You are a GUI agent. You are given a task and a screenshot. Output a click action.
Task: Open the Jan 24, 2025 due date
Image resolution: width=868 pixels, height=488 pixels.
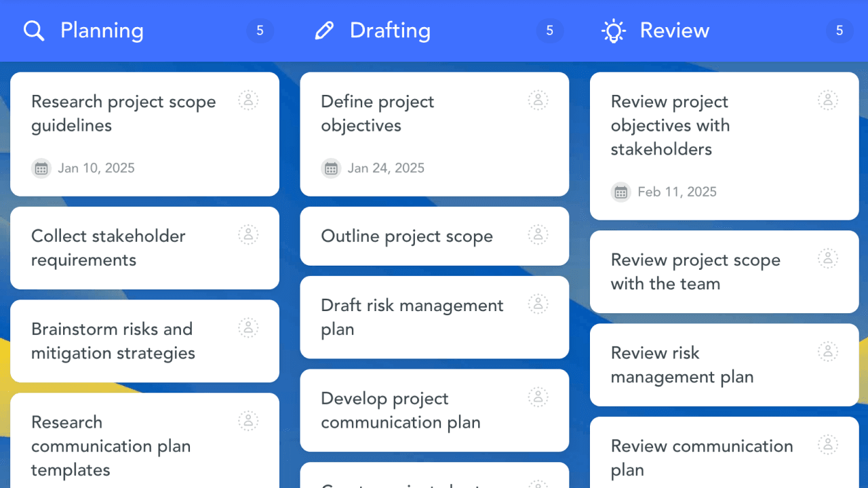click(385, 168)
